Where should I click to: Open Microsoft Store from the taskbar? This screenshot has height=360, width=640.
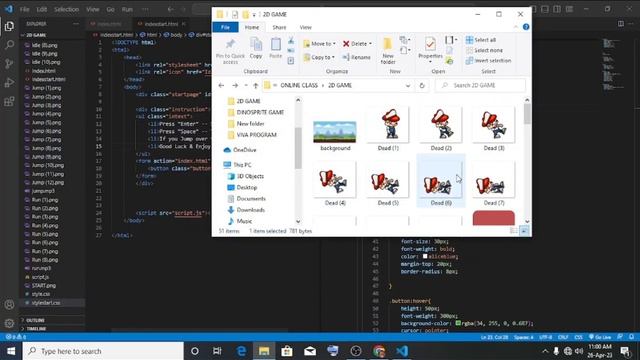point(287,351)
